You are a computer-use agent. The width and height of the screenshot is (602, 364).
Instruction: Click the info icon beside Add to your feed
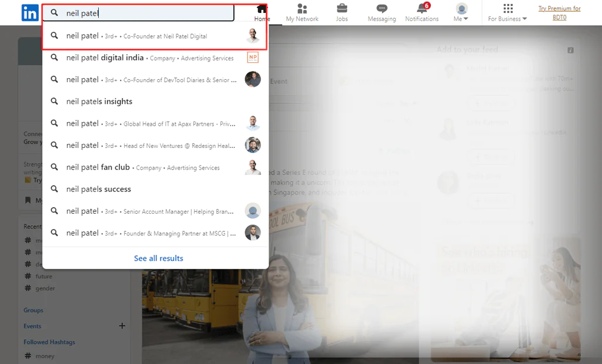pyautogui.click(x=570, y=50)
